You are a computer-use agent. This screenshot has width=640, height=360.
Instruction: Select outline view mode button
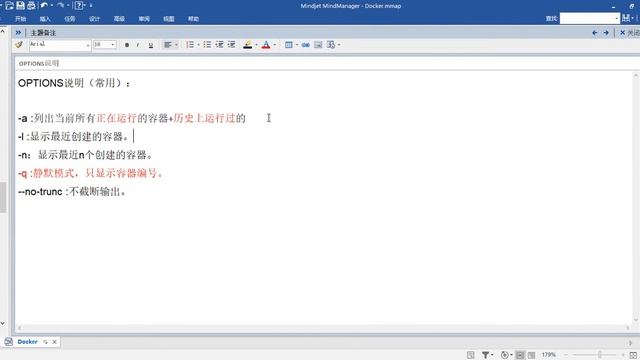point(531,355)
